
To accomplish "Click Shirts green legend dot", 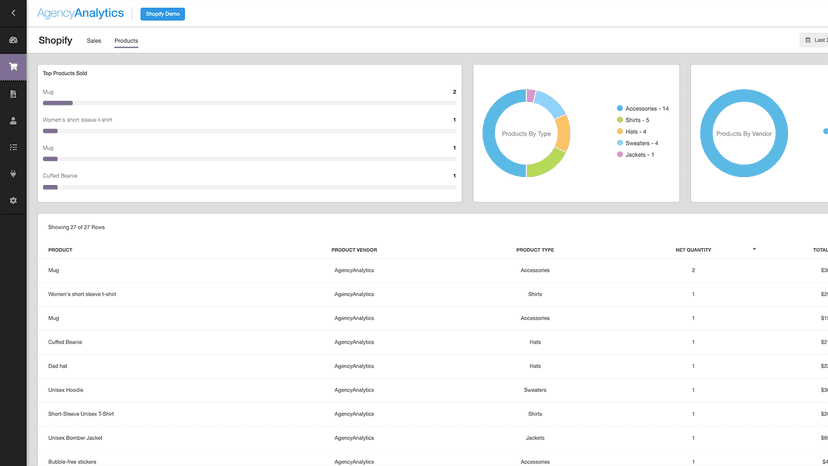I will point(619,120).
